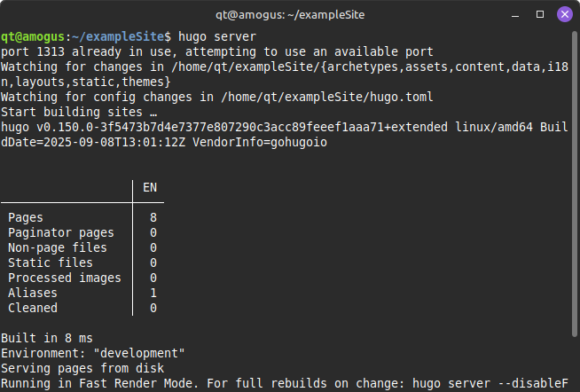Screen dimensions: 580x392
Task: Select the Static files row
Action: (51, 263)
